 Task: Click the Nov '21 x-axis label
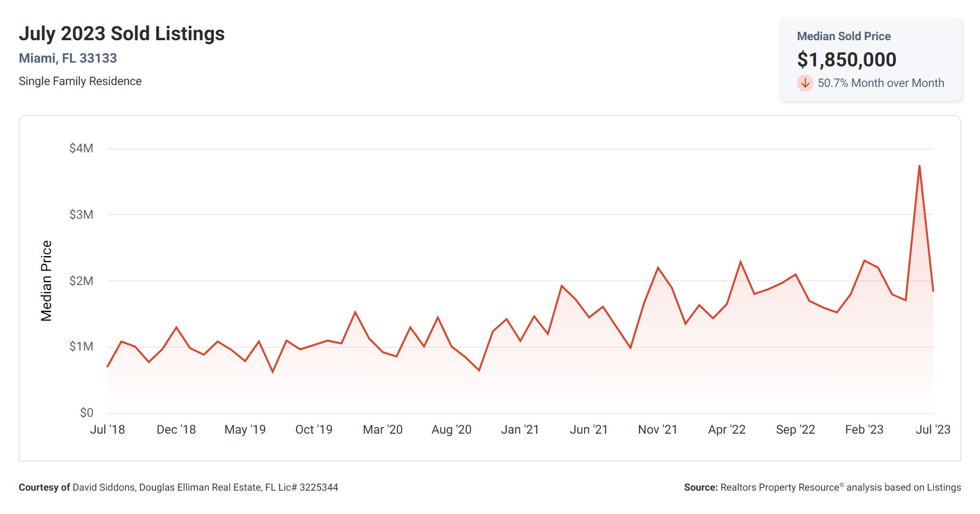pos(658,429)
